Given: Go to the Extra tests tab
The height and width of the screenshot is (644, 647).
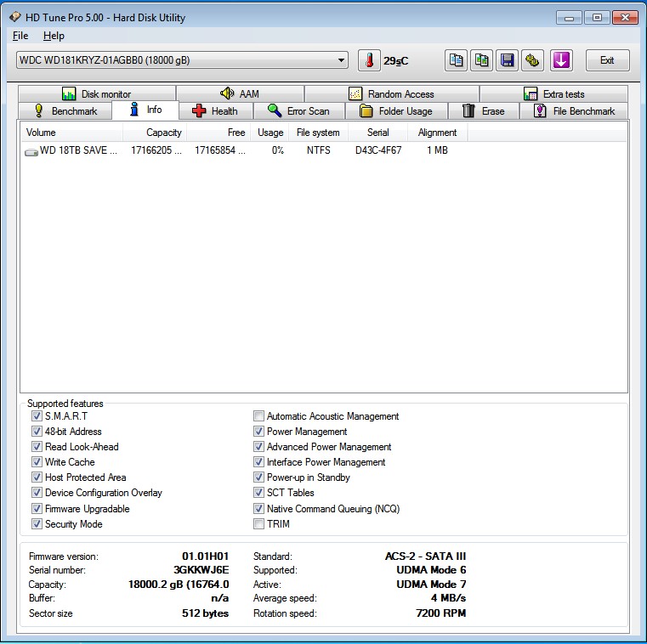Looking at the screenshot, I should (553, 94).
